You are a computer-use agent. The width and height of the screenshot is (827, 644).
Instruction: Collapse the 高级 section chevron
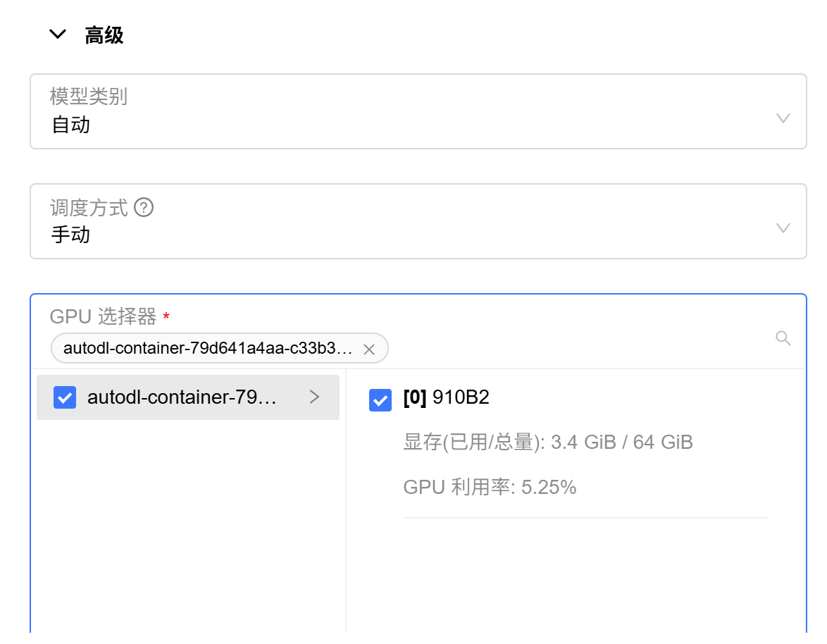tap(58, 35)
